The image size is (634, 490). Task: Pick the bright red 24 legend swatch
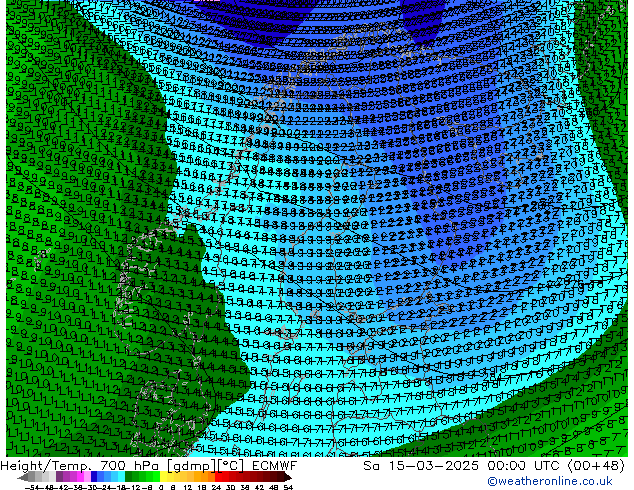tap(218, 477)
